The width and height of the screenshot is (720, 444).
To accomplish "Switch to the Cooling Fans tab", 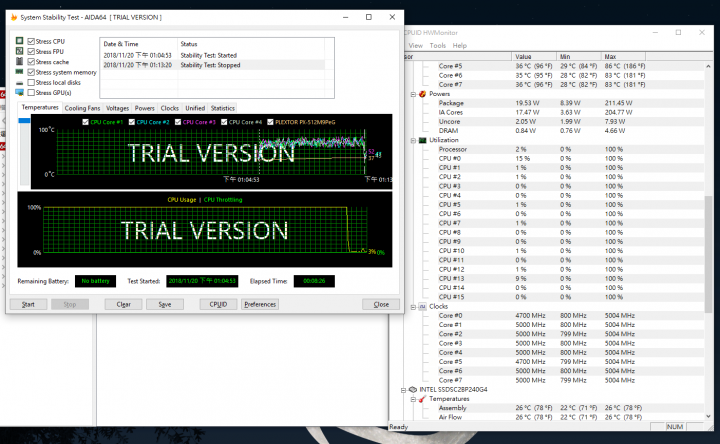I will 82,108.
